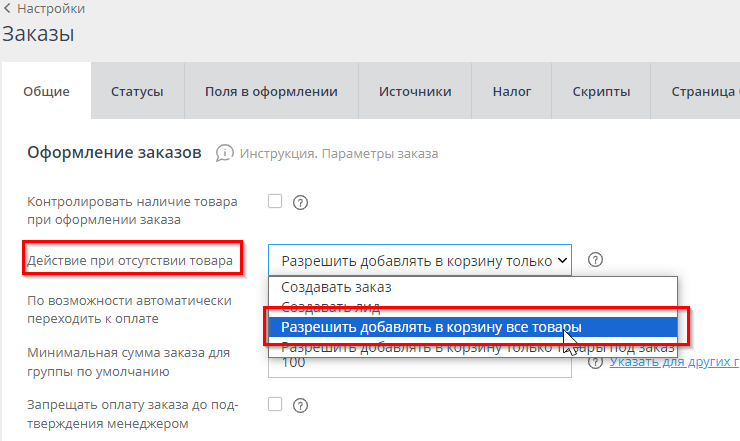Select the Создавать заказ option
Viewport: 740px width, 441px height.
[335, 287]
